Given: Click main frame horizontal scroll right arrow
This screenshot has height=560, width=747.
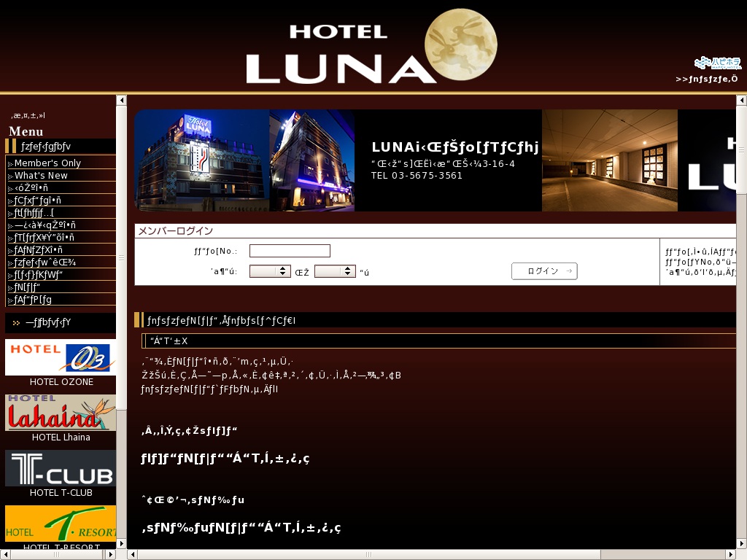Looking at the screenshot, I should pos(730,554).
